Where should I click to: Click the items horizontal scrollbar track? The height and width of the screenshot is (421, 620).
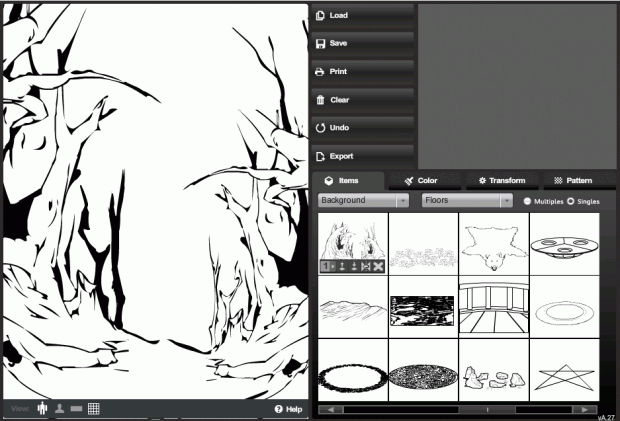[458, 410]
